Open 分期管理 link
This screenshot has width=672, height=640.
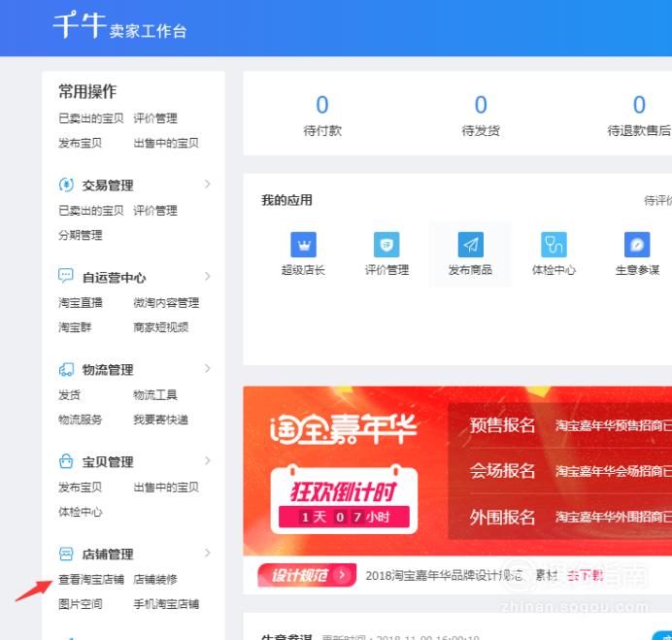pos(81,235)
